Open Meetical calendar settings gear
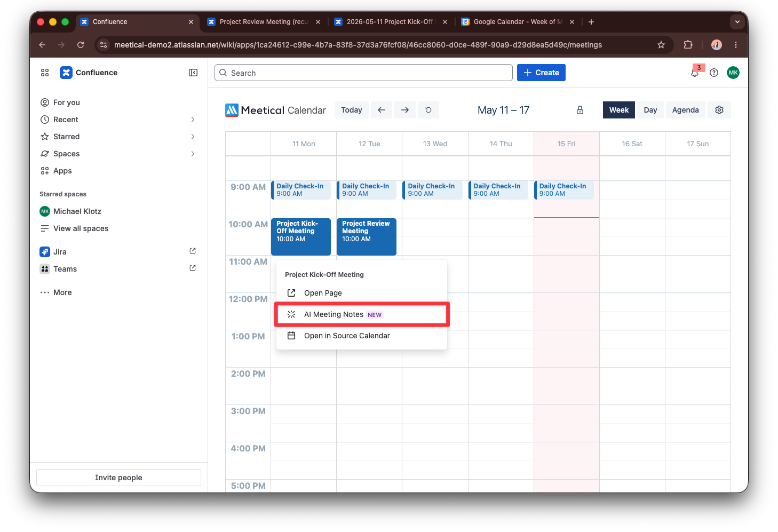 [719, 110]
